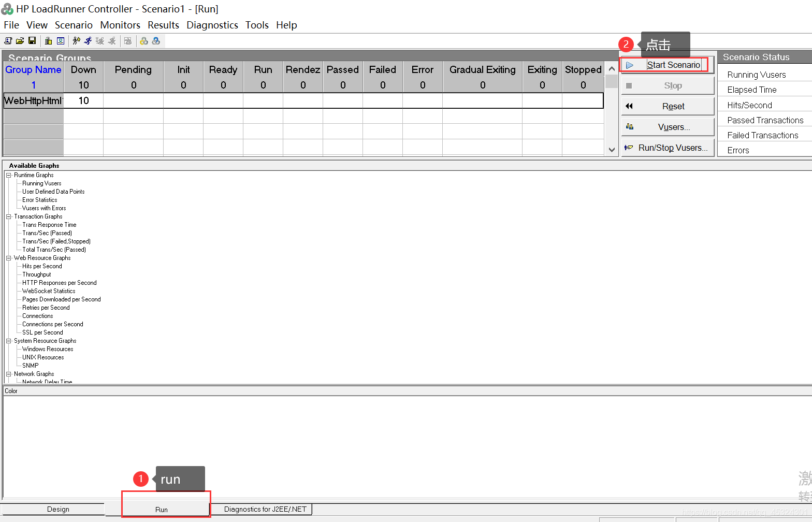Click the Gradual Stop hourglass-runner icon
Viewport: 812px width, 522px height.
(x=100, y=41)
